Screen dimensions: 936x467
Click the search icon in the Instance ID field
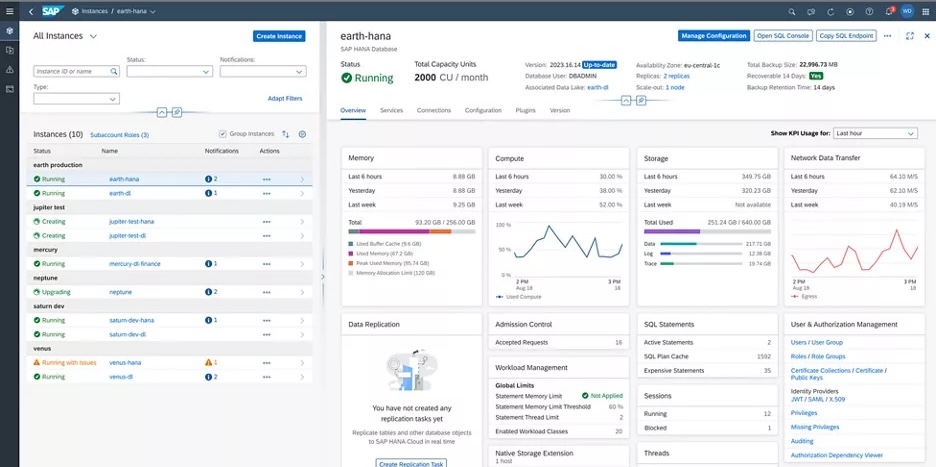[x=113, y=71]
